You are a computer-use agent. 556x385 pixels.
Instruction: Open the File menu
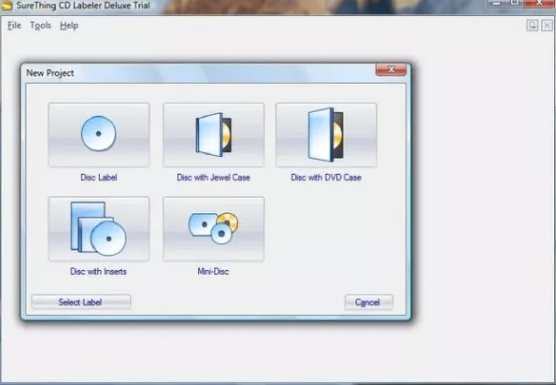tap(15, 26)
